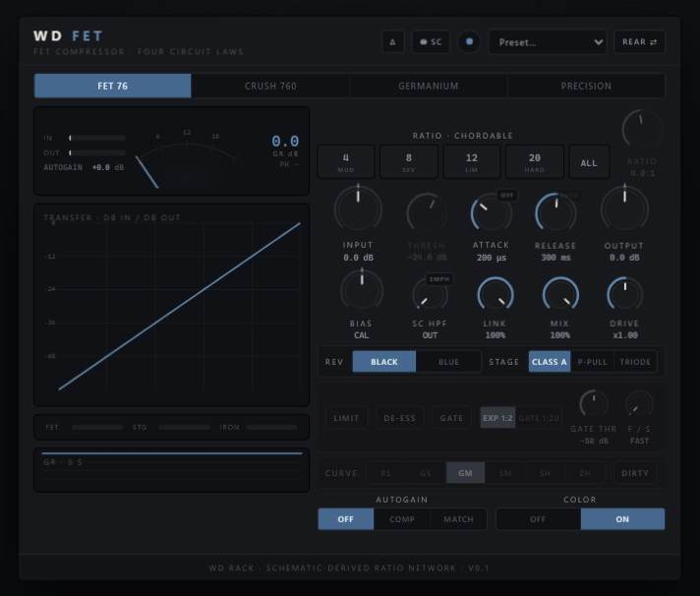This screenshot has width=700, height=596.
Task: Toggle the AUTO badge above RELEASE knob
Action: point(568,196)
